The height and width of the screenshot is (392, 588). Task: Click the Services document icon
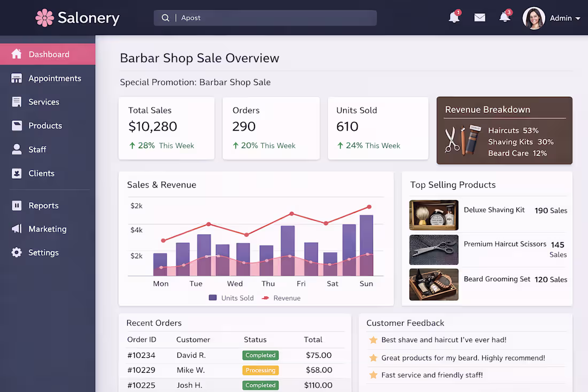pos(17,102)
